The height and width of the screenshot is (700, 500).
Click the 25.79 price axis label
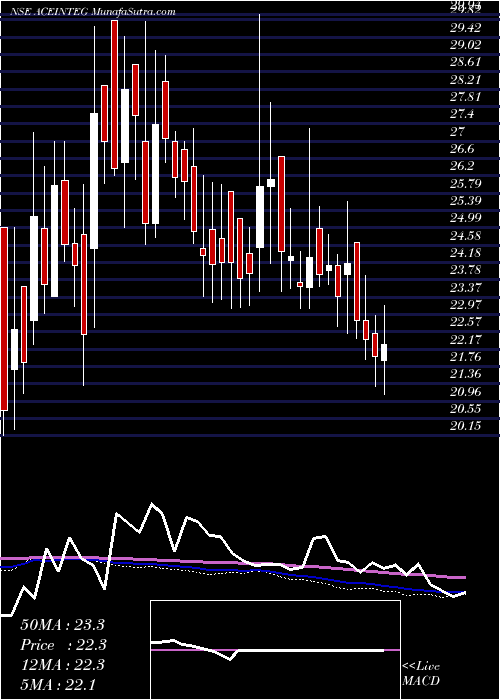pos(465,183)
